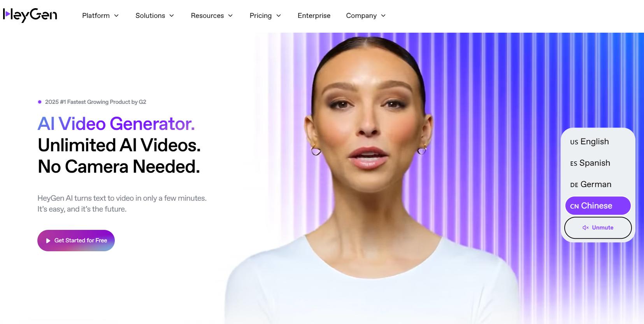Select German as the video language
Viewport: 644px width, 324px height.
(598, 184)
